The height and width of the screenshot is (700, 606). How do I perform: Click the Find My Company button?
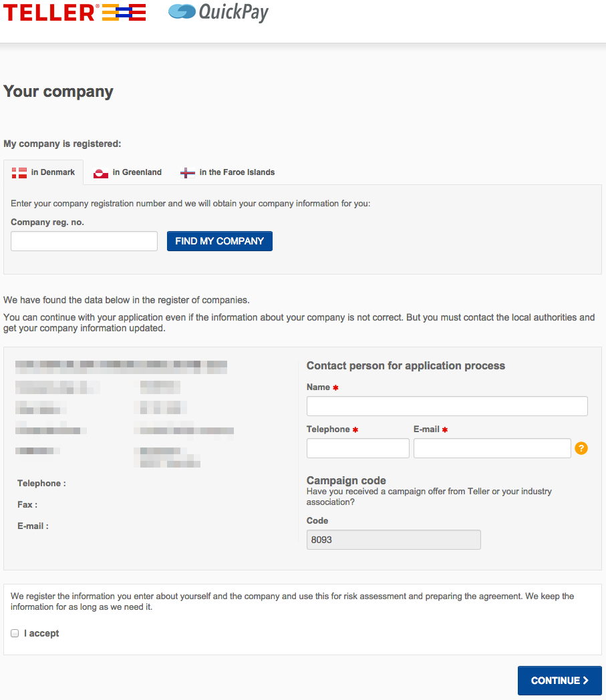point(220,241)
